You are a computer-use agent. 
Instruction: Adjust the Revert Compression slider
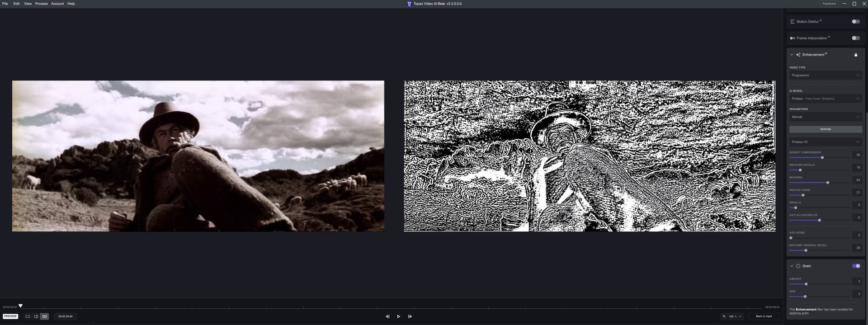(822, 157)
